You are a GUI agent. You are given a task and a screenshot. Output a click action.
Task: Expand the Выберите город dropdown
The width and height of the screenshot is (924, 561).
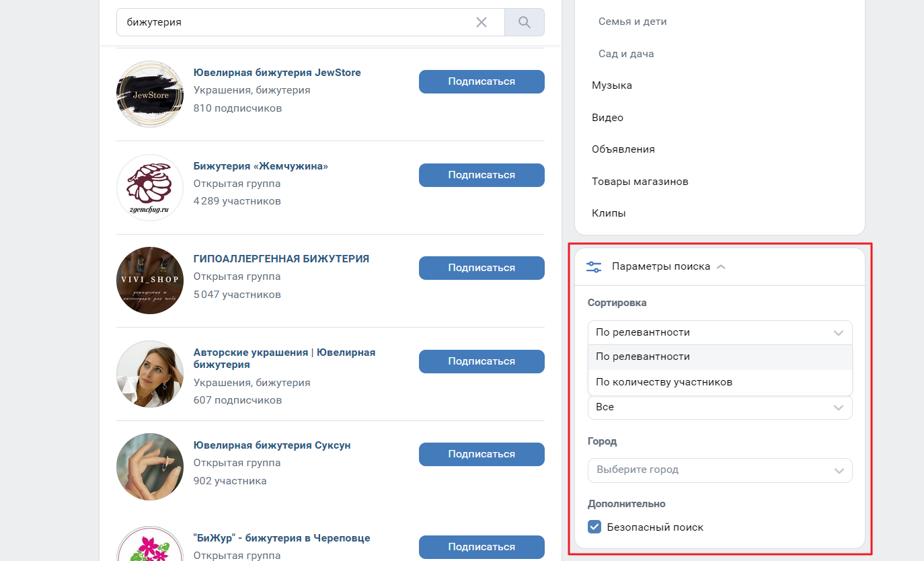720,470
